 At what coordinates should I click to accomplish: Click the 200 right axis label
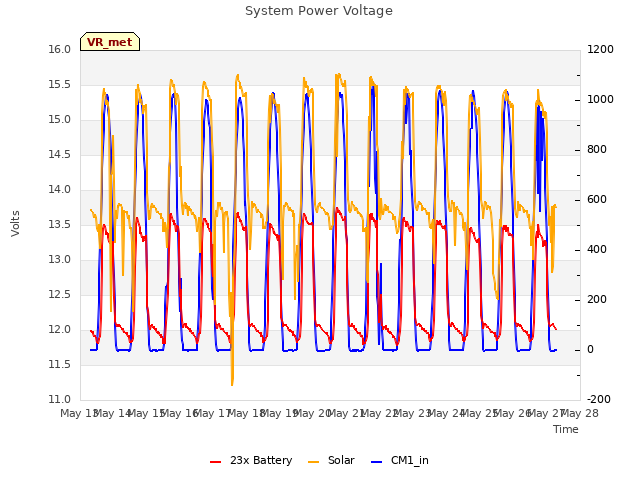597,300
